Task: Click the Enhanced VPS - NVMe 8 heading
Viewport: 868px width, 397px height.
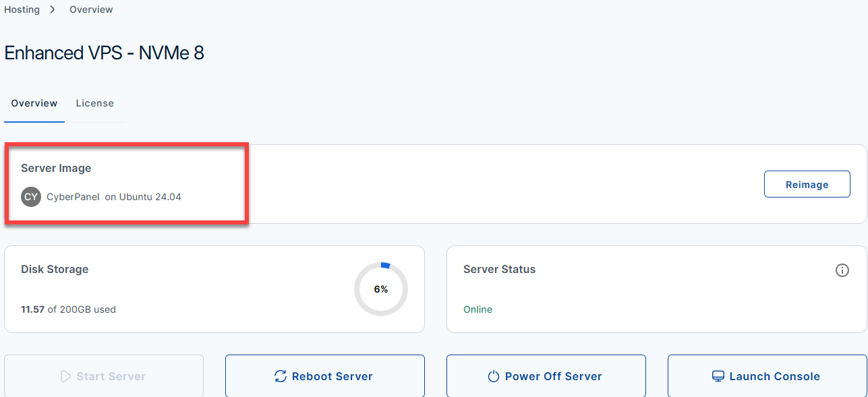Action: click(x=104, y=53)
